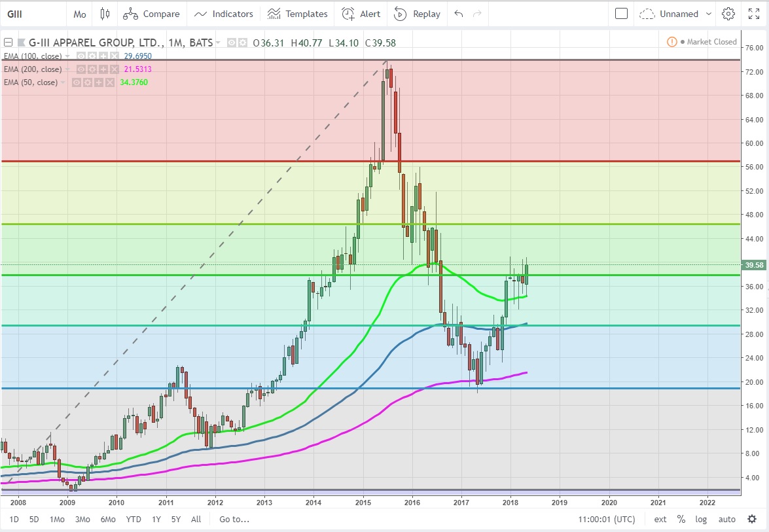The height and width of the screenshot is (532, 769).
Task: Toggle log scale on the price axis
Action: (x=701, y=519)
